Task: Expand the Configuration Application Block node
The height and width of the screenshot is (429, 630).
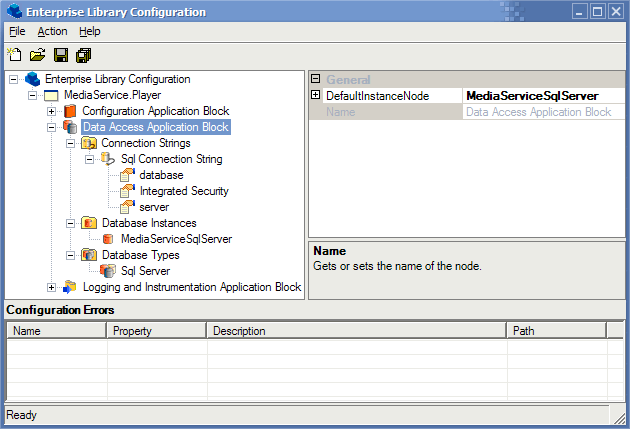Action: point(51,111)
